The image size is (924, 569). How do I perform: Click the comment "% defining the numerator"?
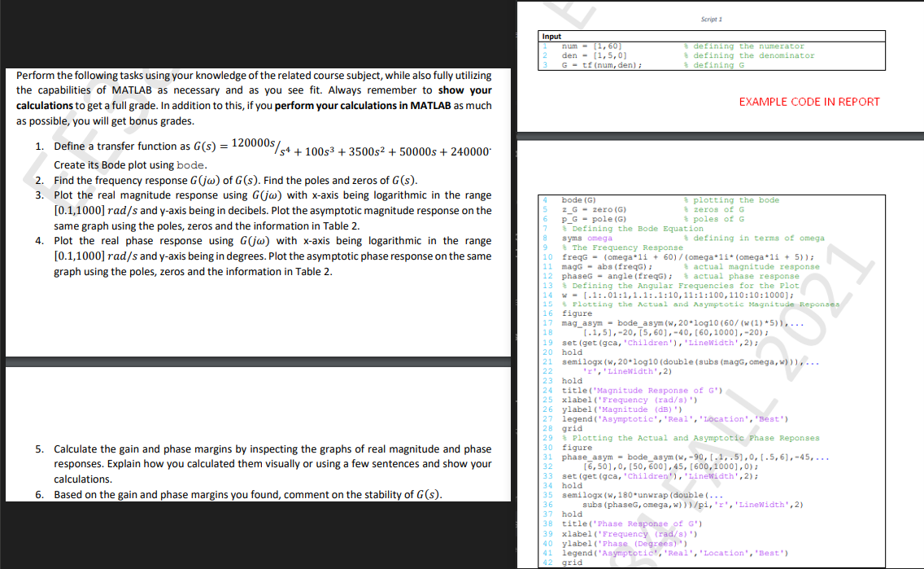coord(743,46)
